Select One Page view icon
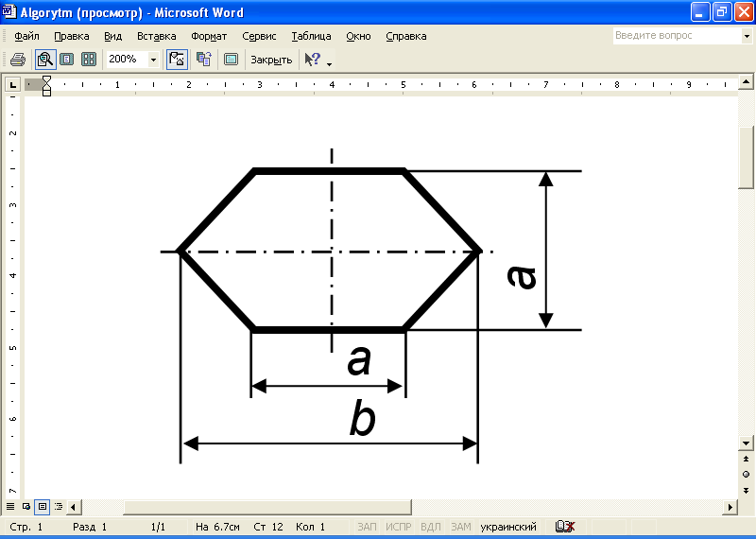756x539 pixels. pos(66,60)
